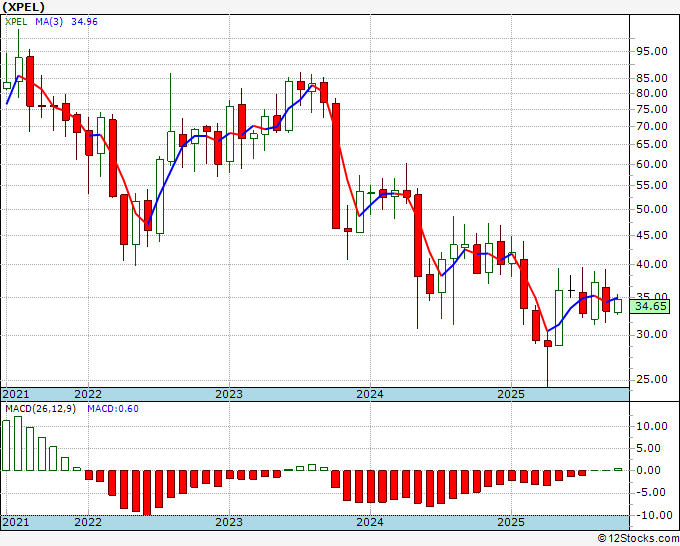Click the 80.00 price axis label
680x546 pixels.
652,93
